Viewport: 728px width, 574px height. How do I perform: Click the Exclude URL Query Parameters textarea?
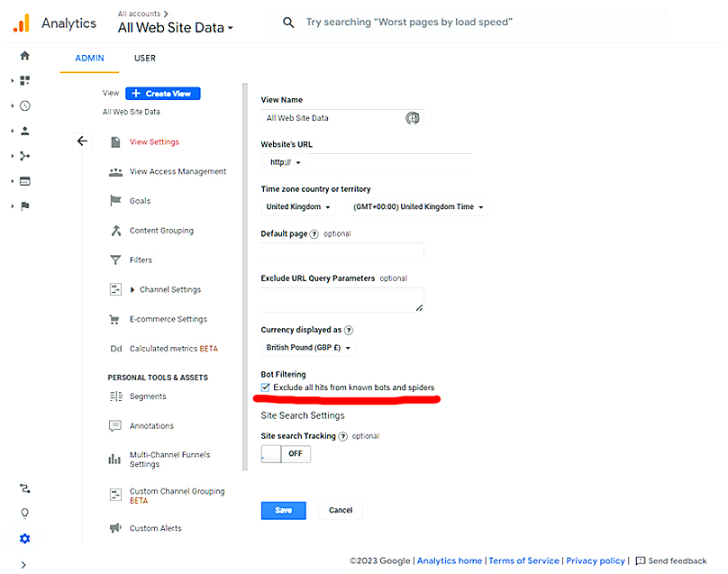click(x=342, y=300)
